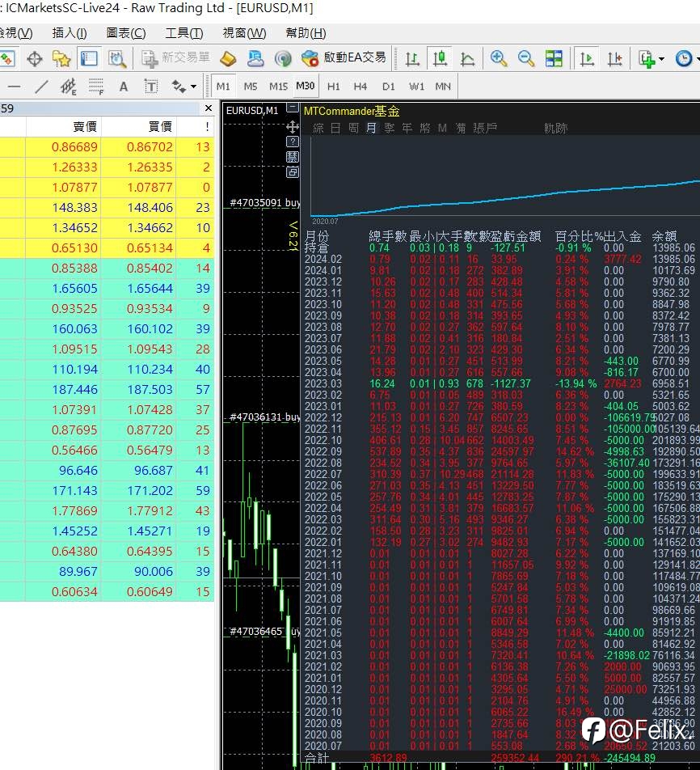Click the green signals radar icon

(283, 59)
